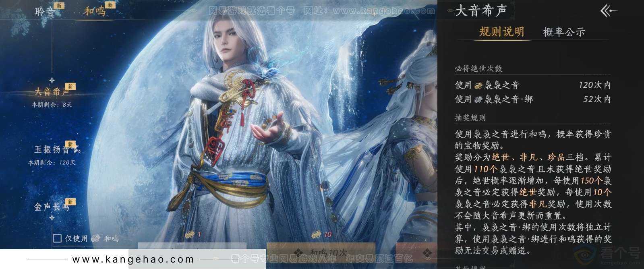Screen dimensions: 644x269
Task: Click the bound-token icon beside 仅使用
Action: pyautogui.click(x=95, y=238)
